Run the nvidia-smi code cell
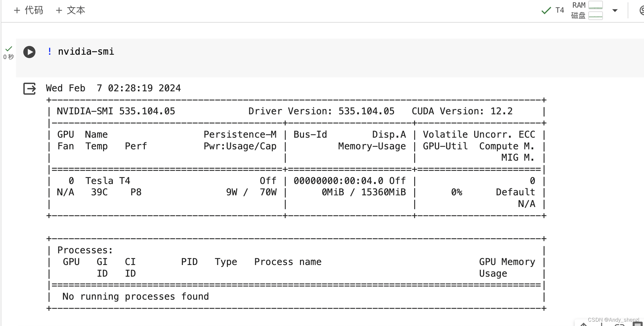 [x=29, y=52]
